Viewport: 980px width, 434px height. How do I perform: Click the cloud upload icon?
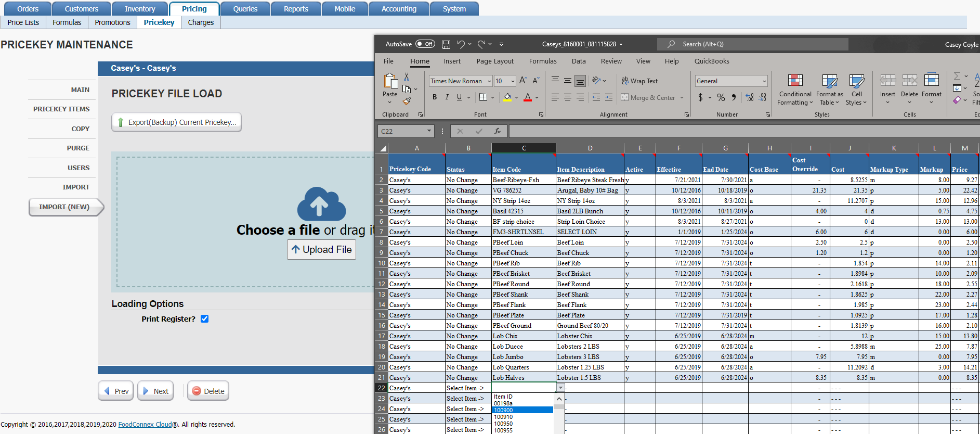(321, 204)
